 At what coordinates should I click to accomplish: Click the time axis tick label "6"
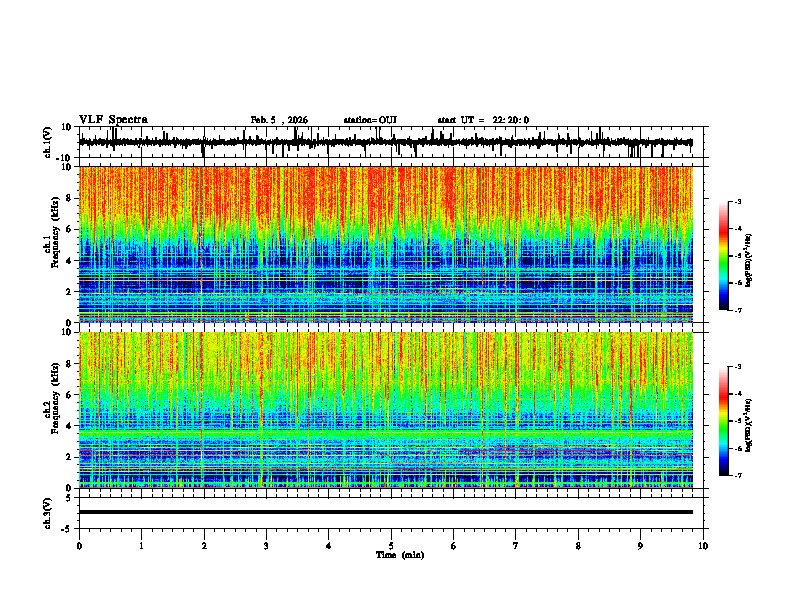click(x=454, y=546)
